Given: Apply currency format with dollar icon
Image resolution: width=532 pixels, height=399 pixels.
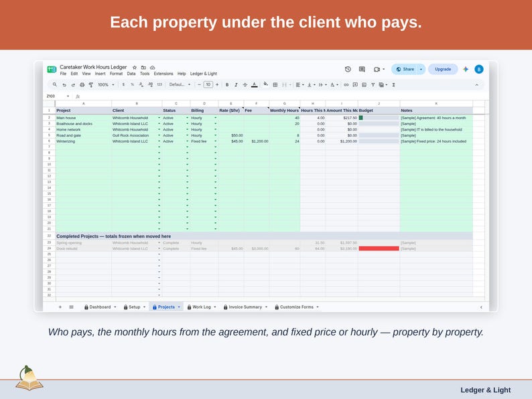Looking at the screenshot, I should pos(123,85).
